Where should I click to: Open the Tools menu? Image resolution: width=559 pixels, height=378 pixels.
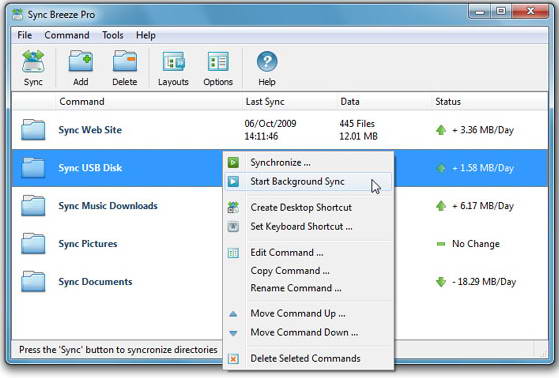113,35
